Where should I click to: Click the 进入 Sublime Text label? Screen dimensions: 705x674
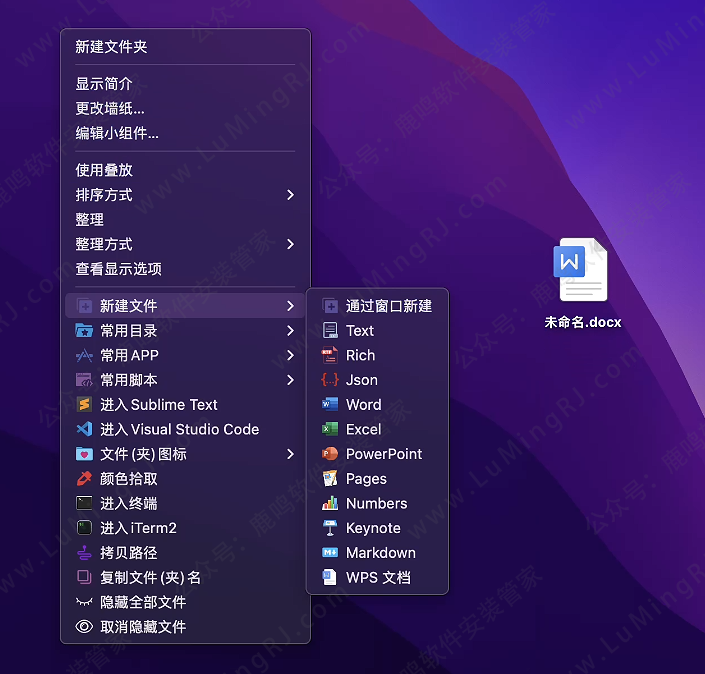pos(159,405)
